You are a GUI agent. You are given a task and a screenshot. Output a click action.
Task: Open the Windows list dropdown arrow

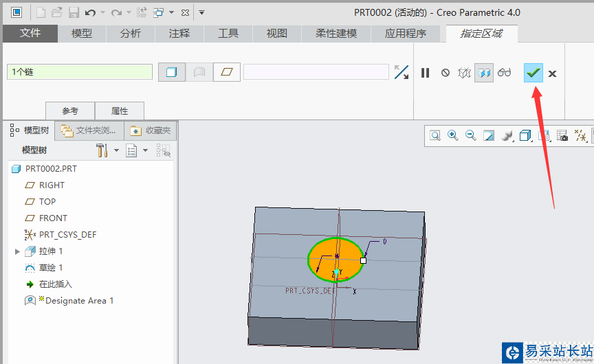tap(172, 13)
